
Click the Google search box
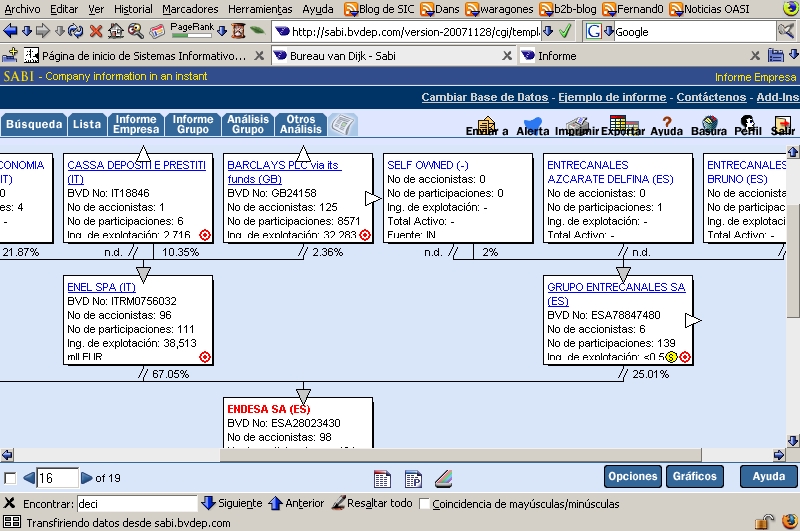coord(694,32)
